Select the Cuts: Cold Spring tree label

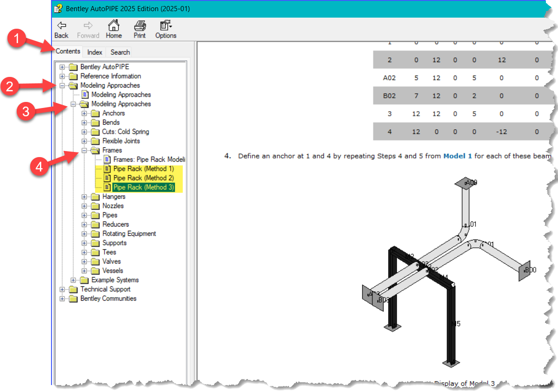pyautogui.click(x=126, y=132)
